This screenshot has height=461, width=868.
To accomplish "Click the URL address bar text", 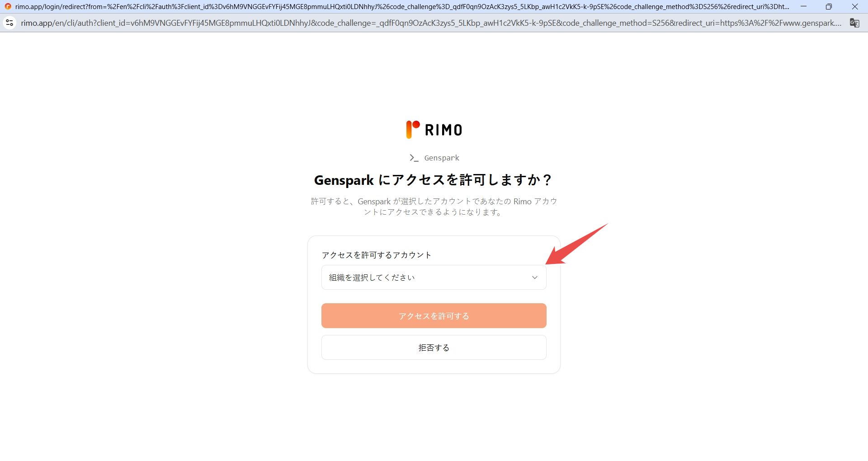I will tap(431, 23).
